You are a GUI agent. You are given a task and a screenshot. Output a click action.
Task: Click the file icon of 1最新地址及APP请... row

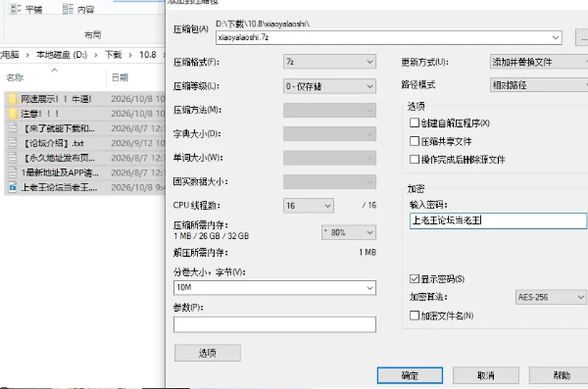pos(13,172)
